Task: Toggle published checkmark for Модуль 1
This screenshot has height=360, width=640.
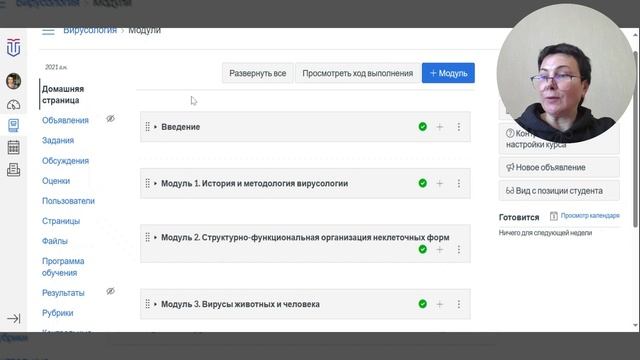Action: point(423,183)
